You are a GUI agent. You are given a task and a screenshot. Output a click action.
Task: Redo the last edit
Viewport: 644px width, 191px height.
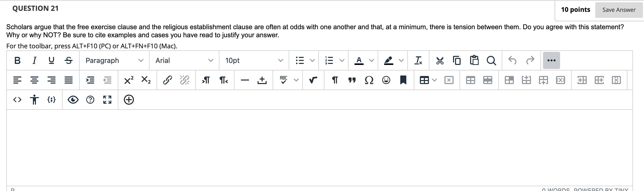[530, 60]
